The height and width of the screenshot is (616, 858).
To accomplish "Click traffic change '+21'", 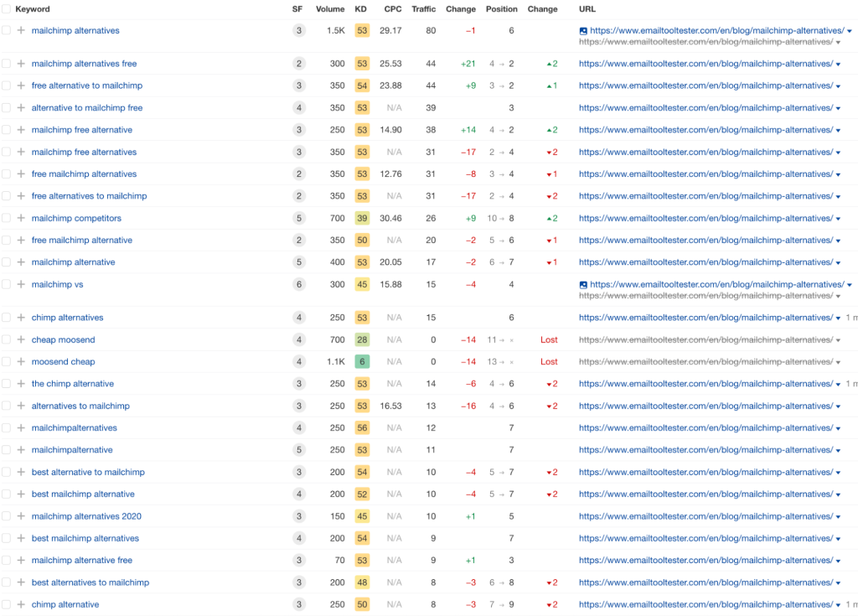I will click(x=468, y=64).
